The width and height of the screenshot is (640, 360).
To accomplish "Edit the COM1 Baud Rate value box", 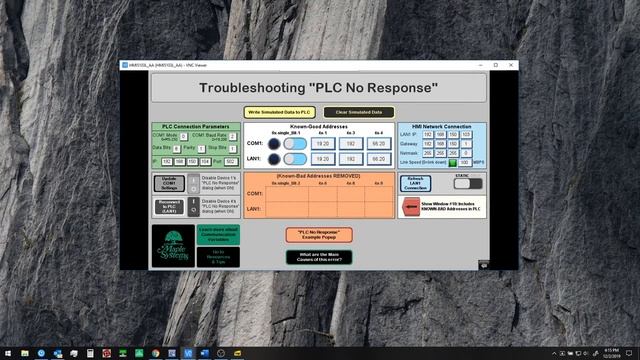I will [x=232, y=137].
